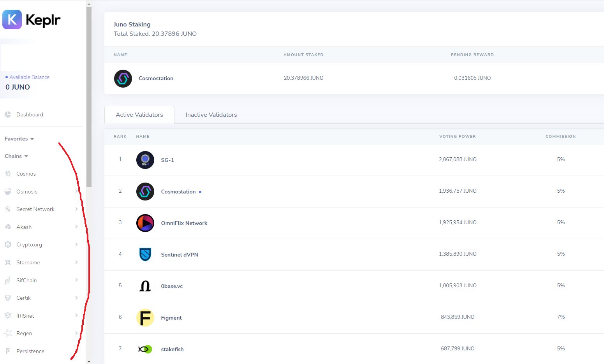Image resolution: width=604 pixels, height=364 pixels.
Task: Select the Cosmos chain icon
Action: [8, 174]
